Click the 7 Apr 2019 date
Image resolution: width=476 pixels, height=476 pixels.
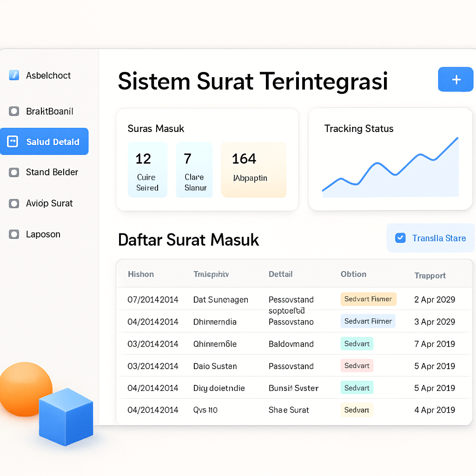coord(435,344)
